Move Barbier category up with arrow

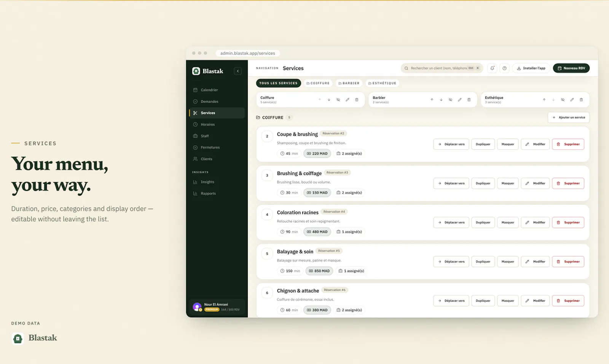tap(432, 100)
